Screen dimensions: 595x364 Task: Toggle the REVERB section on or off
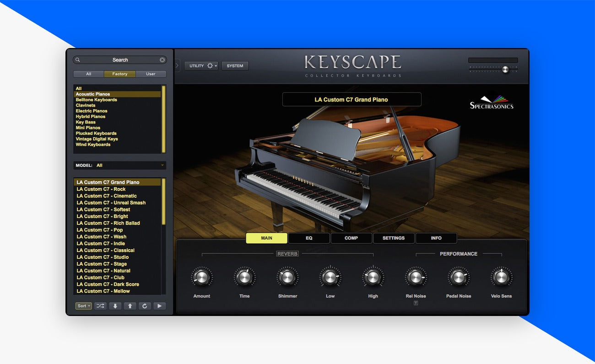[287, 254]
